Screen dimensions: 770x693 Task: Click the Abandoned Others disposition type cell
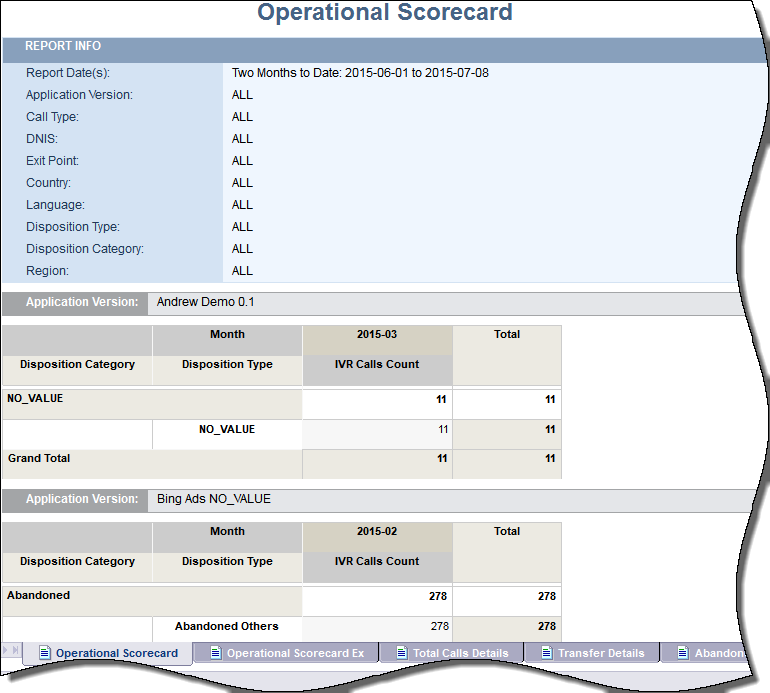tap(227, 627)
